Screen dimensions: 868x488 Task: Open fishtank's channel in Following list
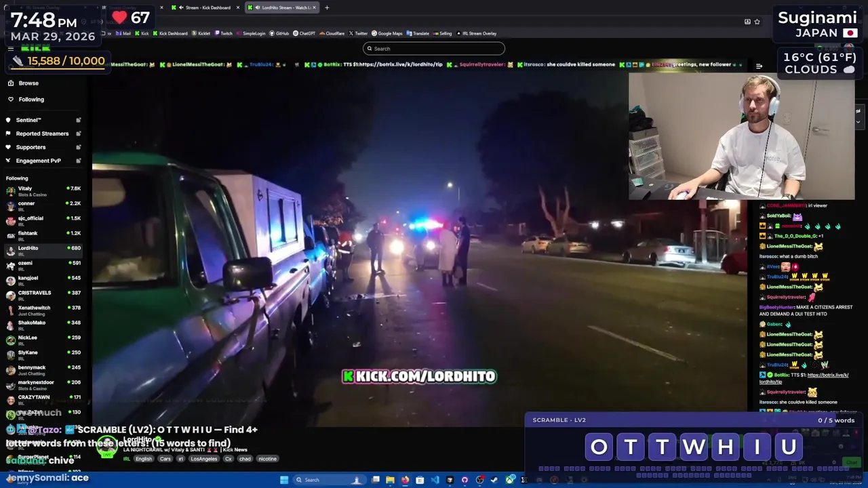coord(43,236)
